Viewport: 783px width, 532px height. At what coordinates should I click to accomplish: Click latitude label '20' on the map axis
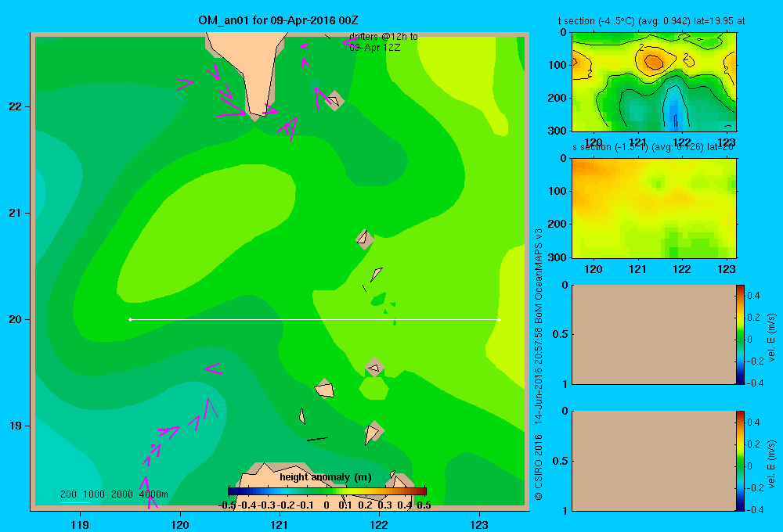pyautogui.click(x=16, y=319)
